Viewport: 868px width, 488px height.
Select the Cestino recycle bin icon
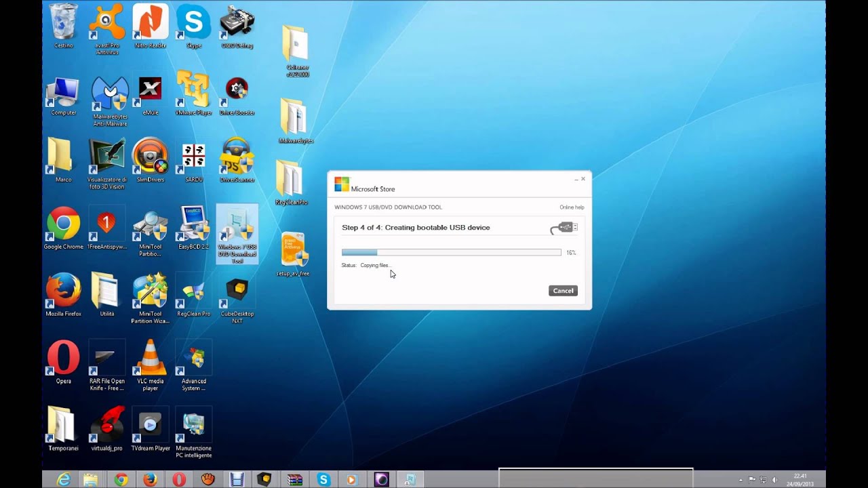[x=64, y=26]
